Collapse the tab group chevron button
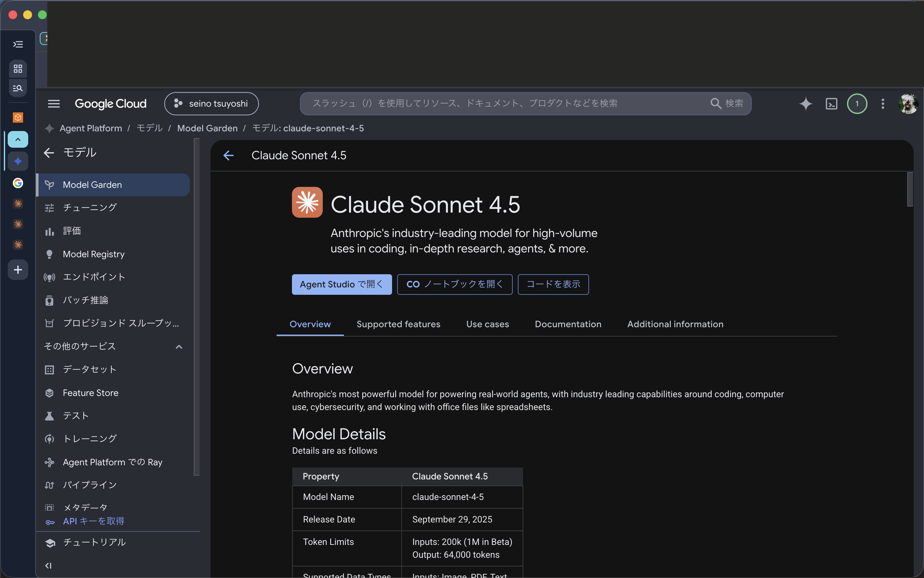 18,140
